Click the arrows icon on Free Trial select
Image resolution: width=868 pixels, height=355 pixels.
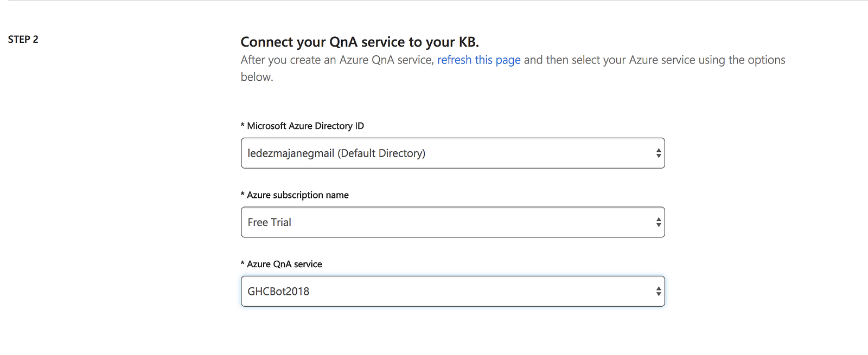point(658,222)
